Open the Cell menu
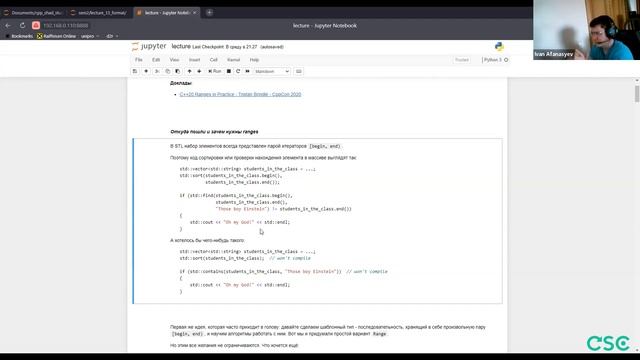 [213, 60]
